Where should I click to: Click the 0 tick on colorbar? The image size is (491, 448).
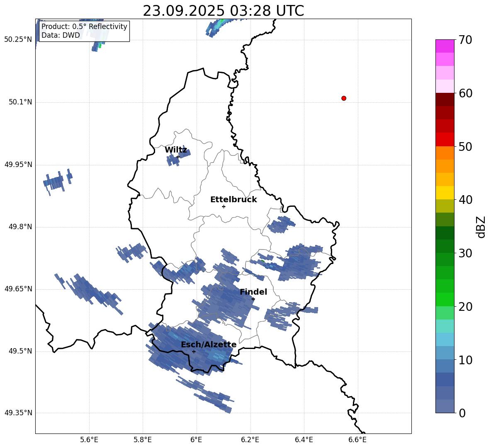tap(462, 413)
